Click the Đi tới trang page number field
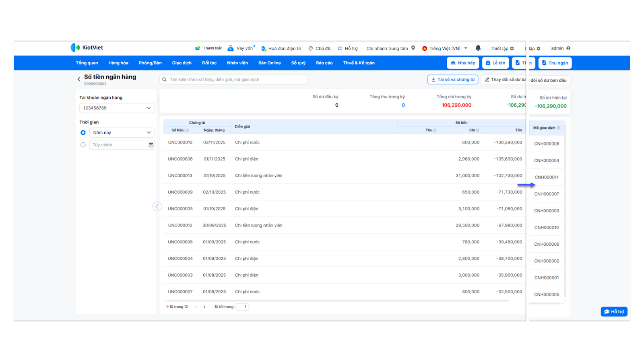This screenshot has width=644, height=362. click(x=242, y=307)
